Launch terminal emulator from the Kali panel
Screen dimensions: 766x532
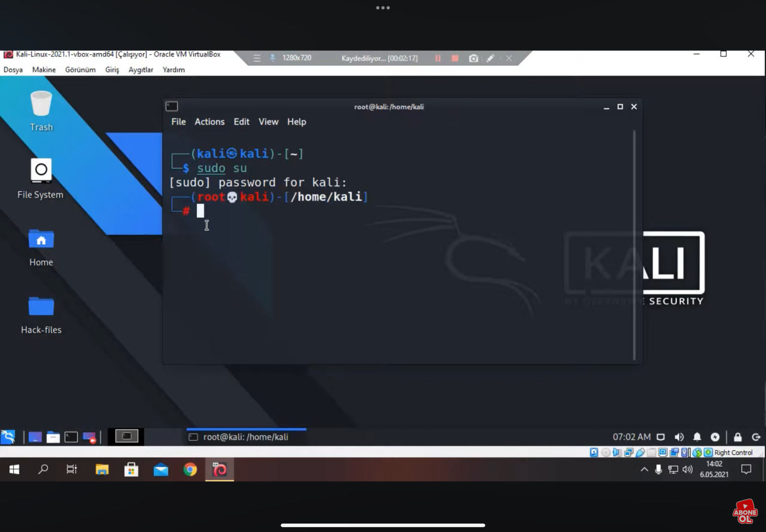(x=71, y=437)
